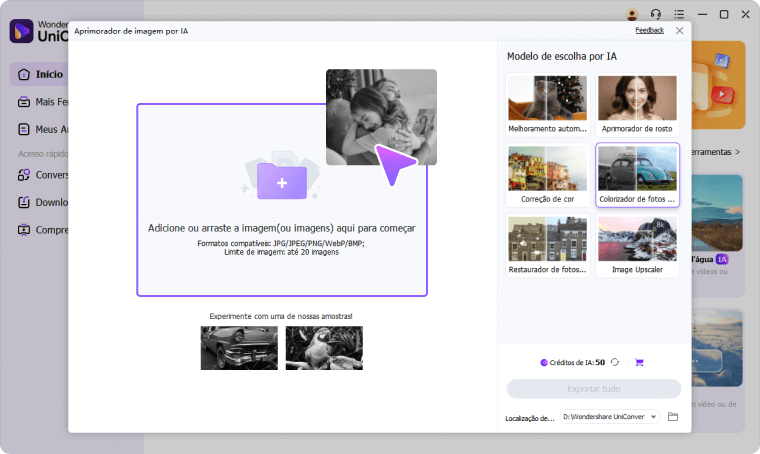Click the ferramentas arrow link in main window
This screenshot has height=454, width=760.
pos(716,152)
